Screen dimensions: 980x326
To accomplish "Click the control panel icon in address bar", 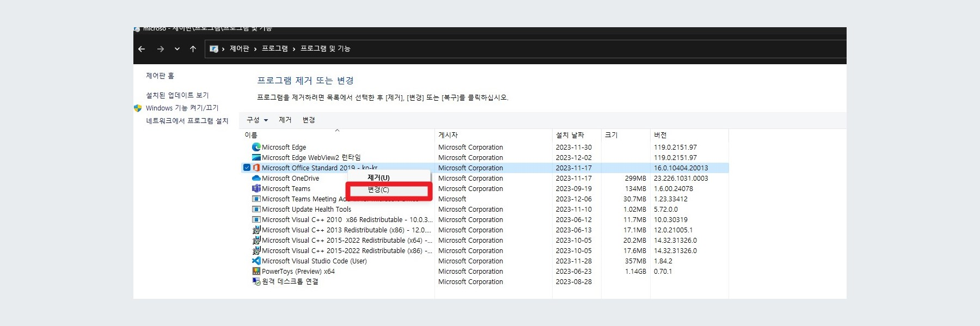I will 214,49.
